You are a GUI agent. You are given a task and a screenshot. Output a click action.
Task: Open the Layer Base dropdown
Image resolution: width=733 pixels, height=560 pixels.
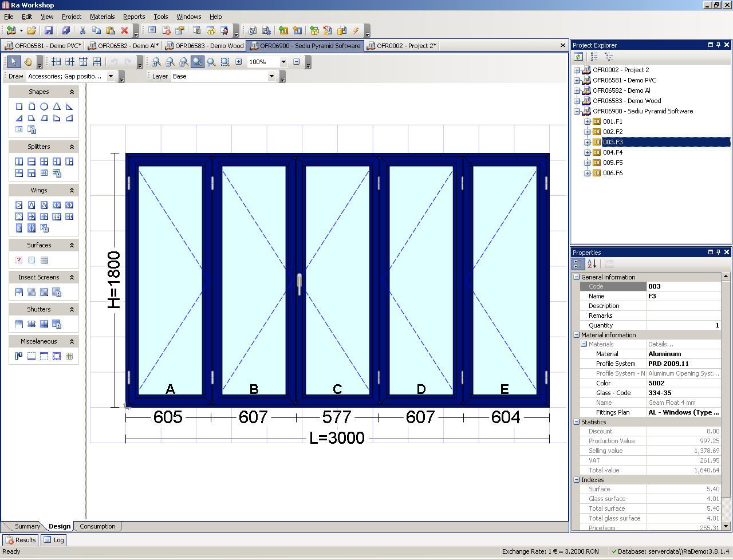coord(271,76)
